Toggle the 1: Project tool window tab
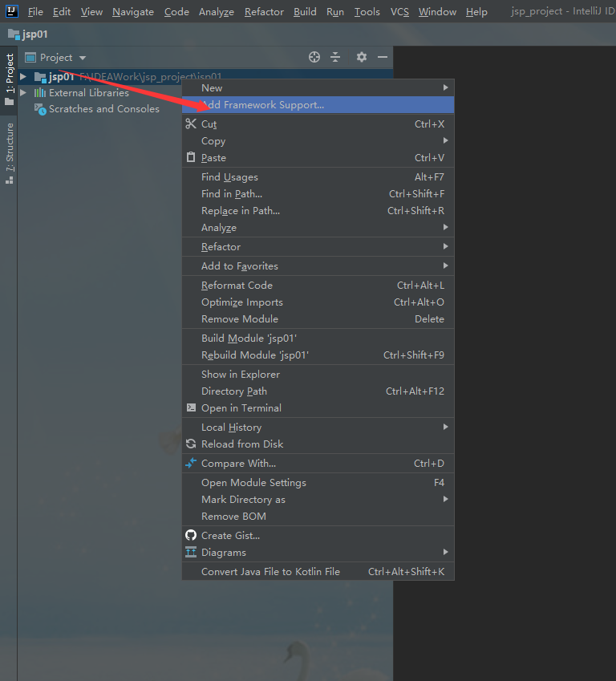 pyautogui.click(x=9, y=80)
